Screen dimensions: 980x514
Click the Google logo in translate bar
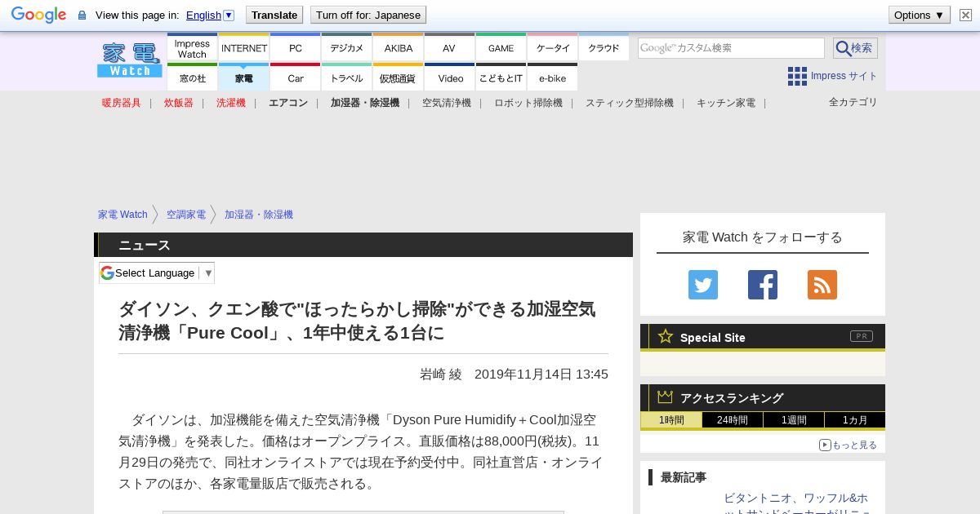pos(38,15)
